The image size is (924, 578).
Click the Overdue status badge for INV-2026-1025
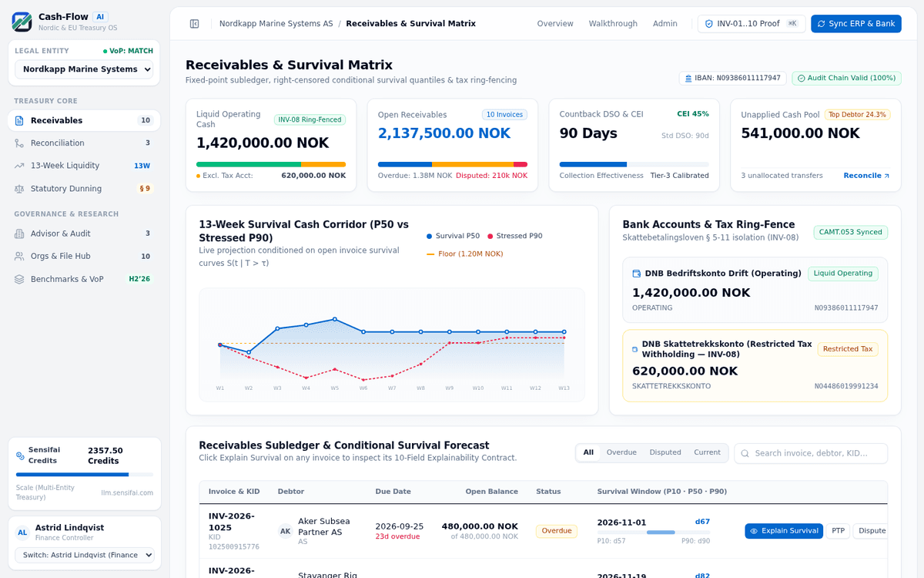pos(557,531)
